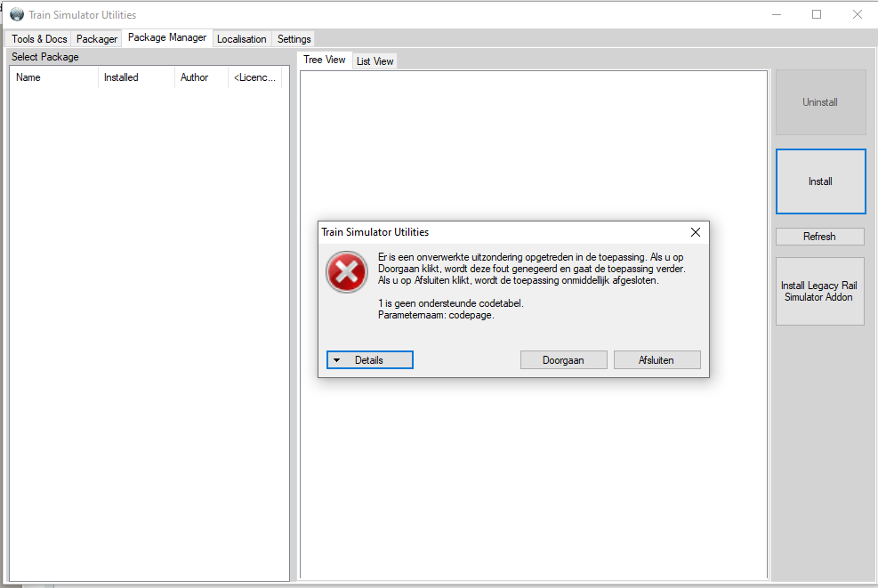Switch to the Packager tab
Viewport: 878px width, 588px height.
[97, 38]
